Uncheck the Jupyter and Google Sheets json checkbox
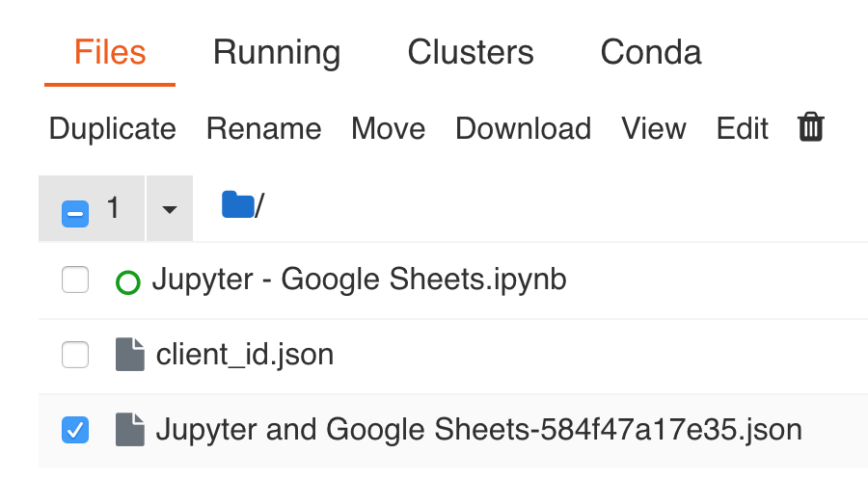 click(x=75, y=430)
